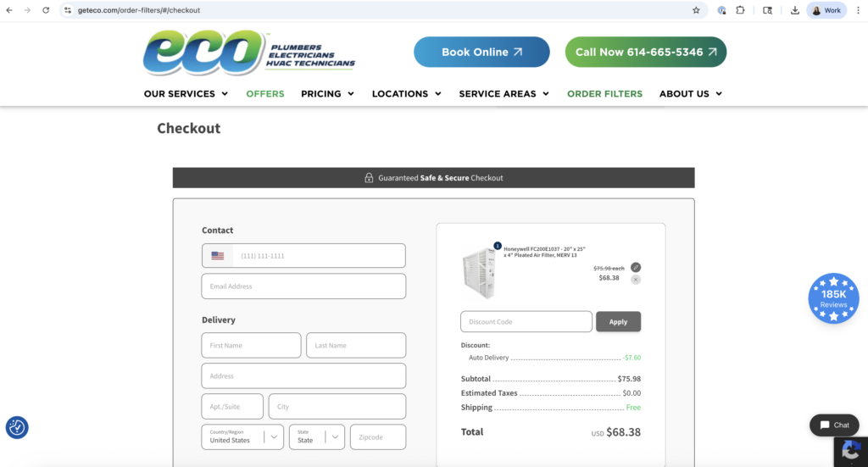
Task: Open site information icon in address bar
Action: 68,10
